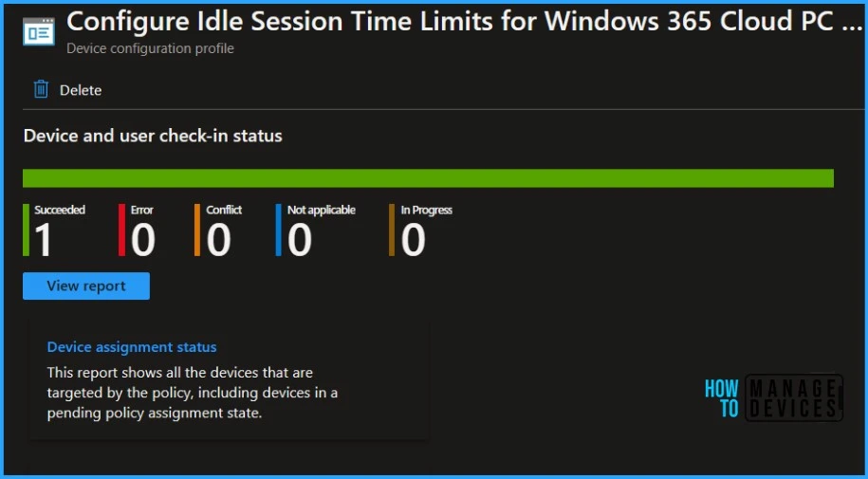Click the Device assignment status description text
Image resolution: width=868 pixels, height=479 pixels.
coord(193,393)
